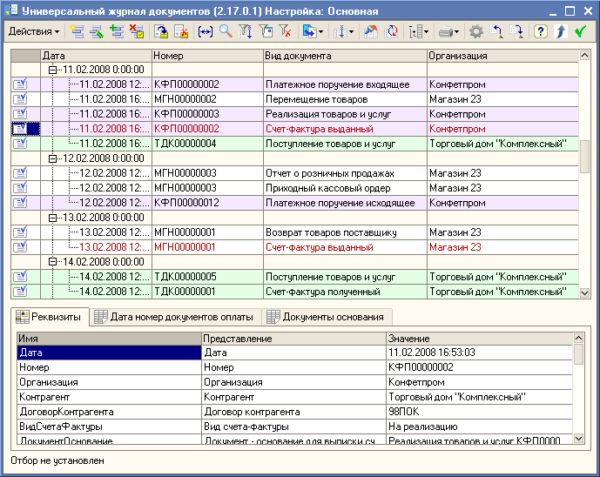Click the add new document icon
600x477 pixels.
tap(77, 32)
